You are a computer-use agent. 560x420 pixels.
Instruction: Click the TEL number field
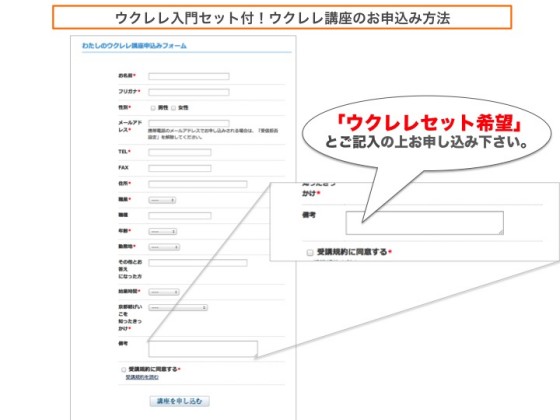(x=180, y=152)
